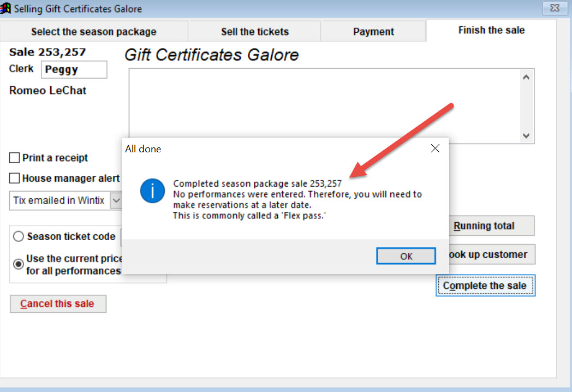Screen dimensions: 572x392
Task: Click the Clerk field containing Peggy
Action: [74, 69]
